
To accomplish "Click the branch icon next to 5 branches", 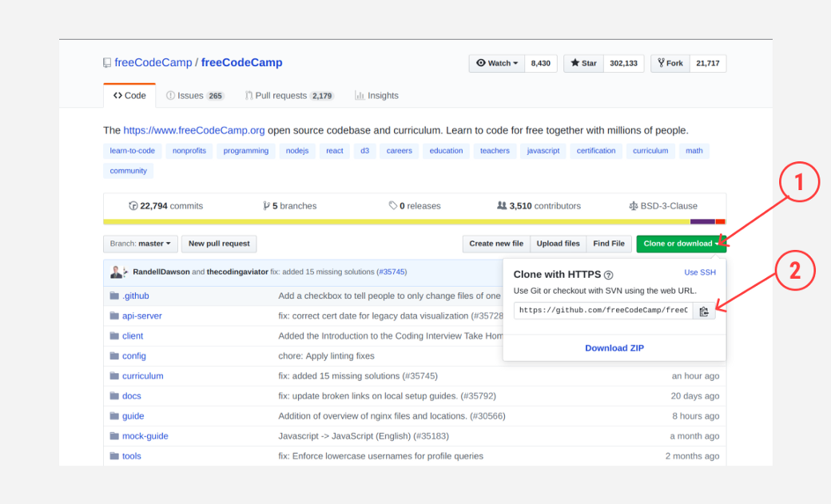I will click(267, 205).
